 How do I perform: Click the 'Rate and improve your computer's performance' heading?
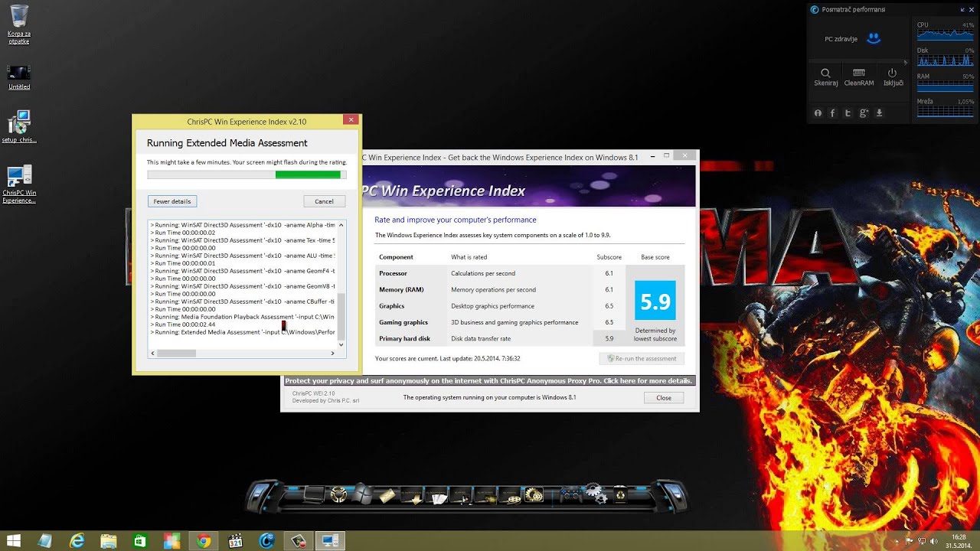[455, 220]
